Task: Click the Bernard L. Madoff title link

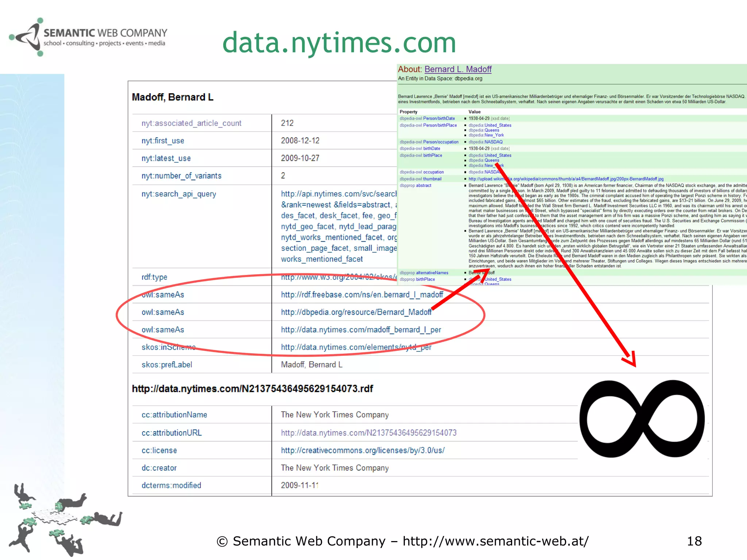Action: pos(458,69)
